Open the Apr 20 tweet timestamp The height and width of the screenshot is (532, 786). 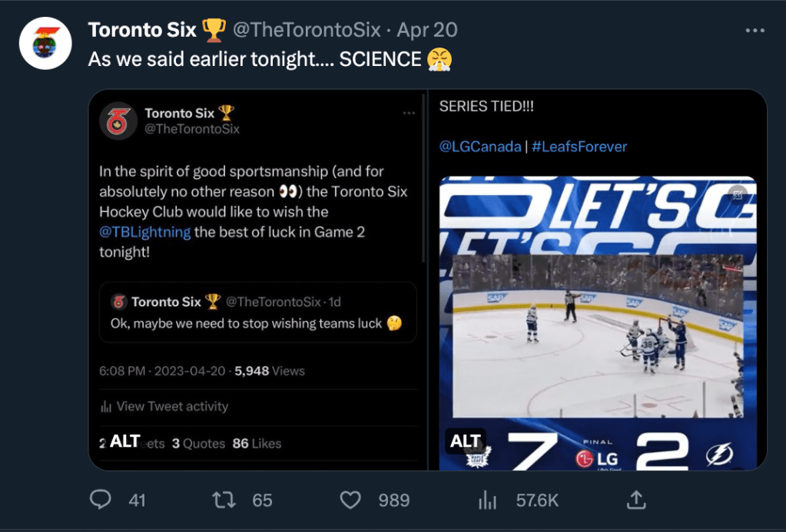point(426,30)
